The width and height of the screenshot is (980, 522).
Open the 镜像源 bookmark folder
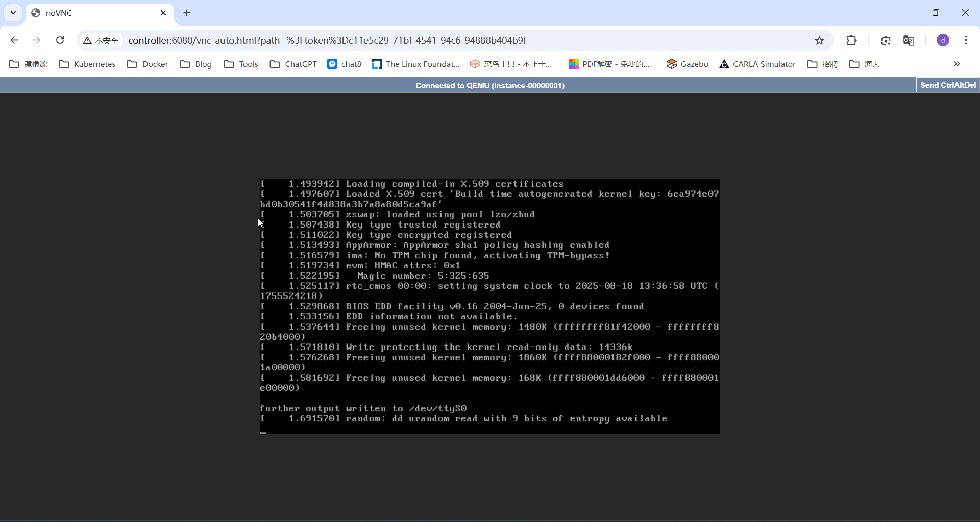[x=29, y=64]
